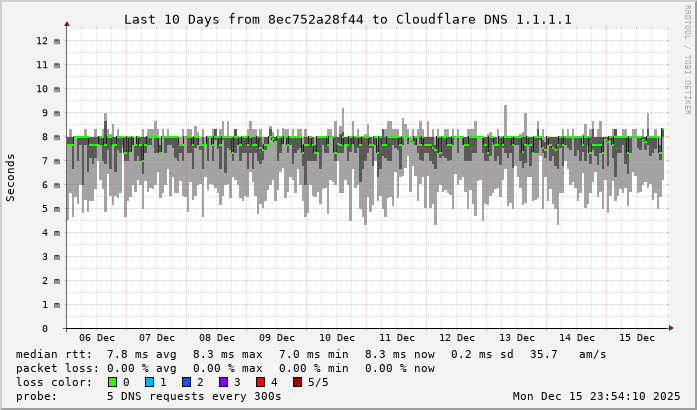Click the graph title mentioning Cloudflare DNS
The image size is (697, 410).
click(348, 19)
